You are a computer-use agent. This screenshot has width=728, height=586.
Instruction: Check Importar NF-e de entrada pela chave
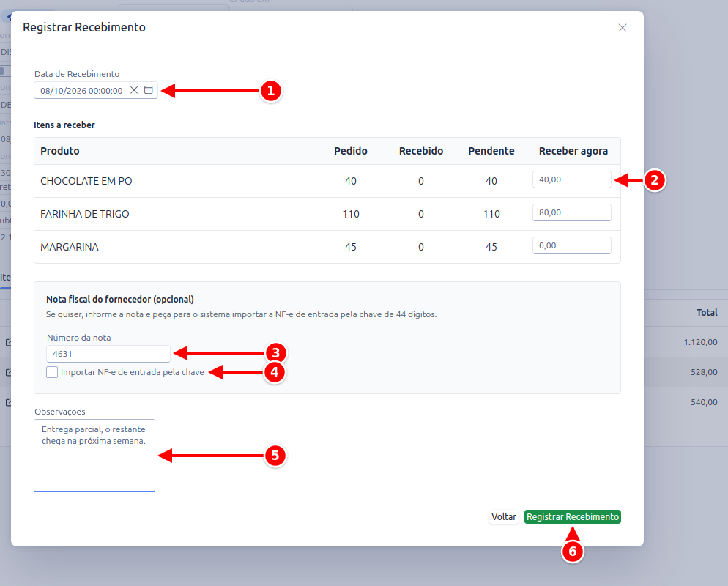[x=52, y=372]
